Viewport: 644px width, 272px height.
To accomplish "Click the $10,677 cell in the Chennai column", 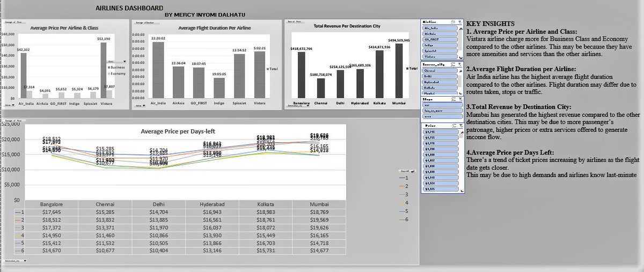I will click(x=105, y=251).
